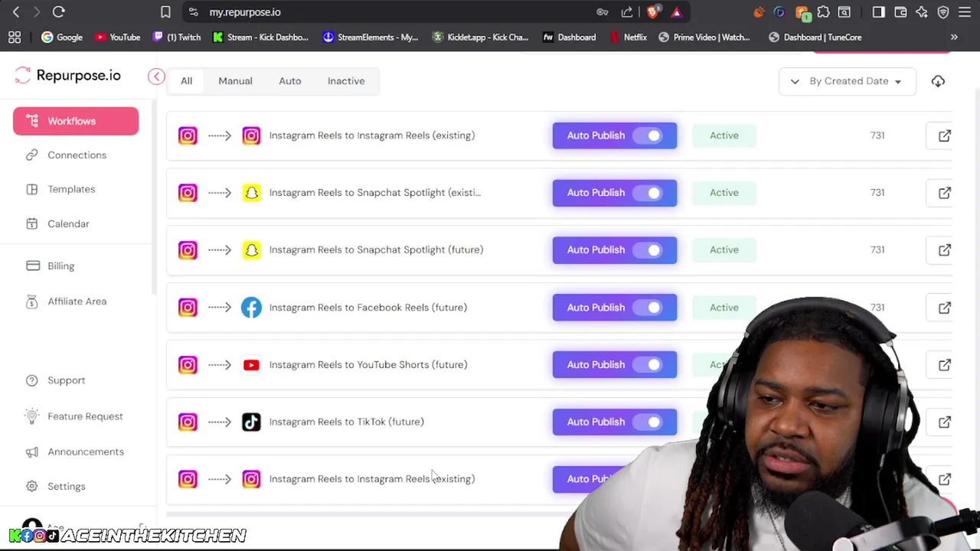This screenshot has height=551, width=980.
Task: Expand the bookmarks overflow chevron
Action: tap(954, 37)
